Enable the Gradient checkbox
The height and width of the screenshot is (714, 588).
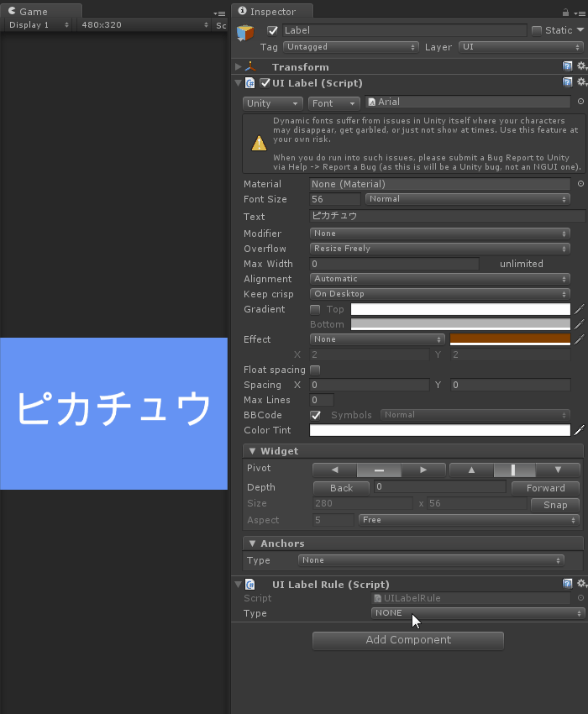coord(315,310)
